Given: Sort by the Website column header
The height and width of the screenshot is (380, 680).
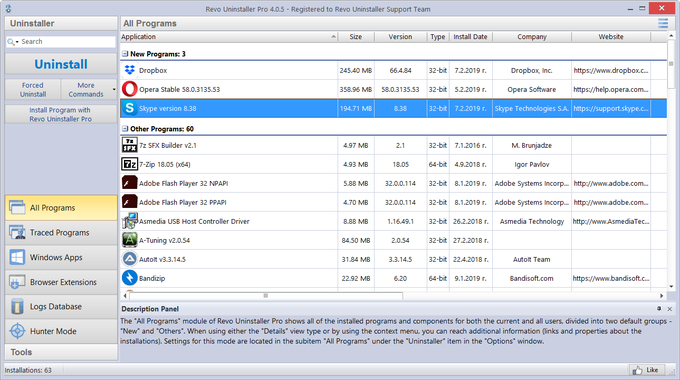Looking at the screenshot, I should point(611,37).
